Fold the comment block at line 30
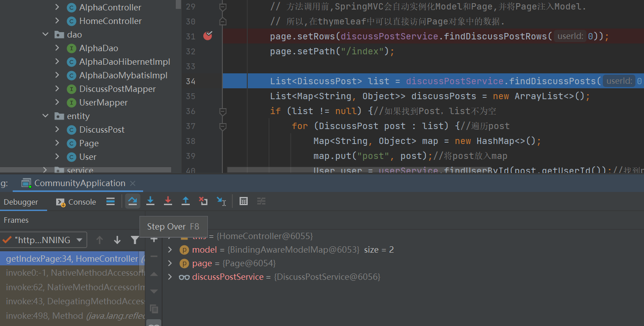This screenshot has height=326, width=644. [223, 21]
